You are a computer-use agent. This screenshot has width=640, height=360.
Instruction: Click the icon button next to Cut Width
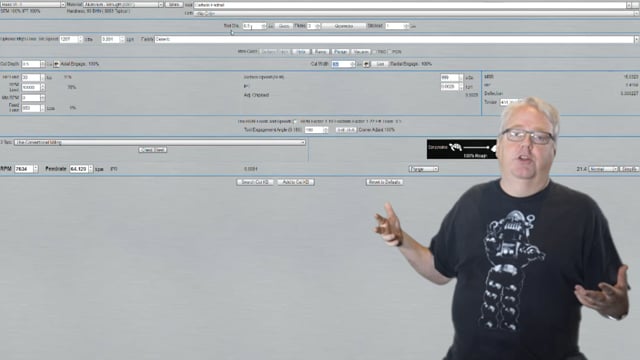[x=367, y=64]
